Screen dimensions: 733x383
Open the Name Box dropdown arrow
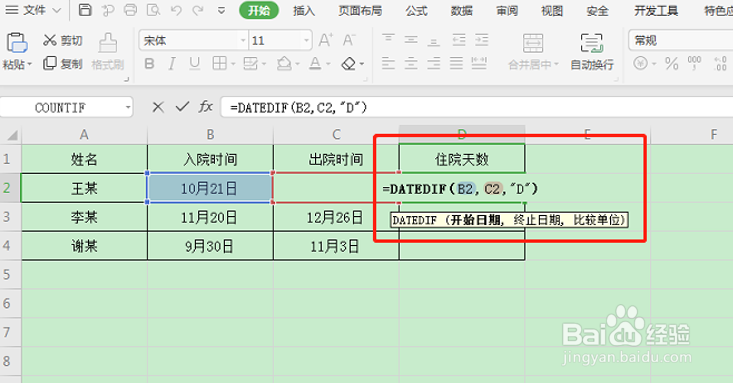click(128, 108)
